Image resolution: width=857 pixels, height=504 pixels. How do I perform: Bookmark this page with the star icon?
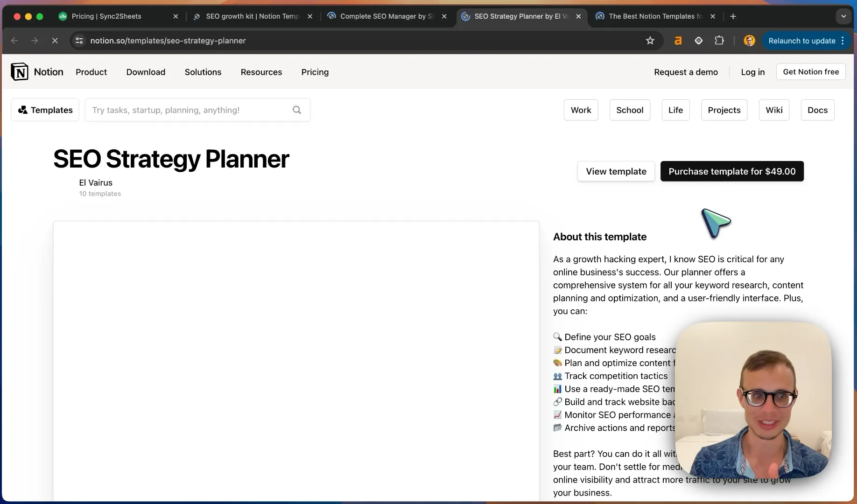coord(650,41)
